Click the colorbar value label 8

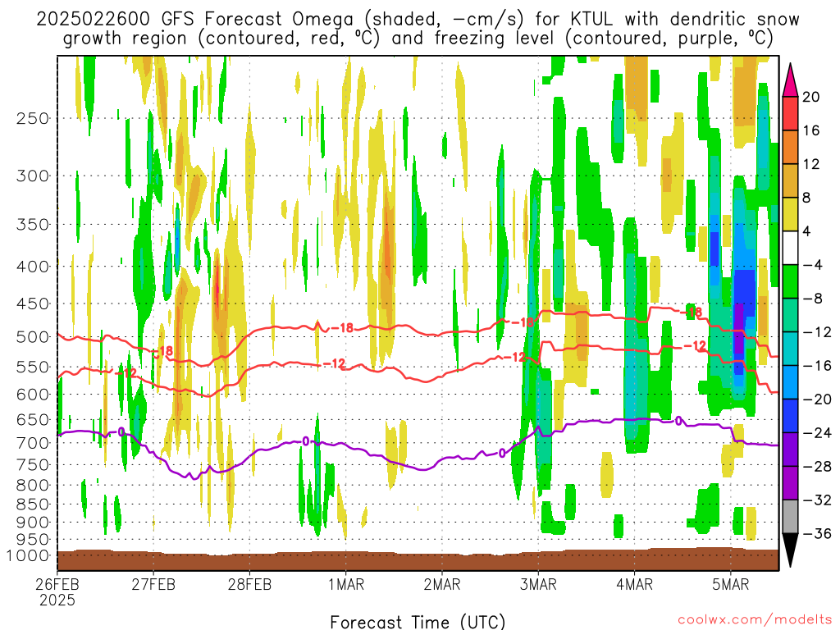click(807, 198)
